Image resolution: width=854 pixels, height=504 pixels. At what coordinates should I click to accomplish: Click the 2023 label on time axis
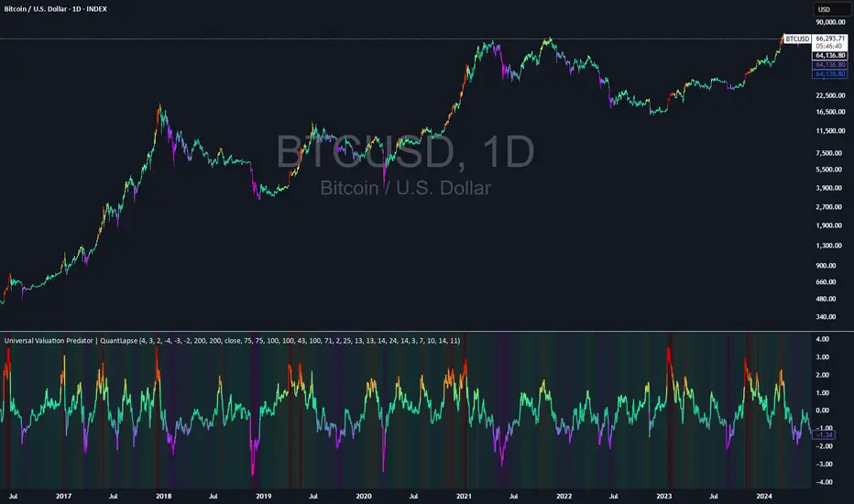(664, 497)
